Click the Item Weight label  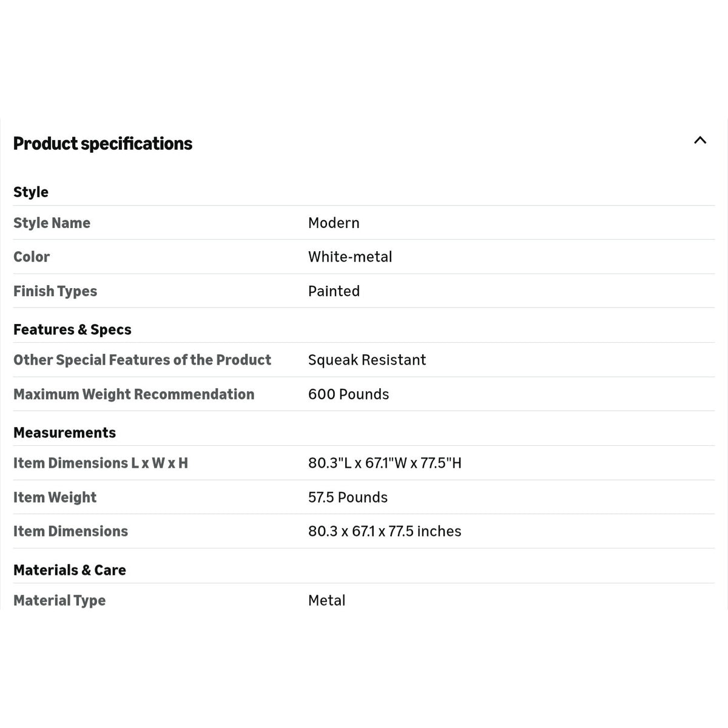tap(55, 497)
